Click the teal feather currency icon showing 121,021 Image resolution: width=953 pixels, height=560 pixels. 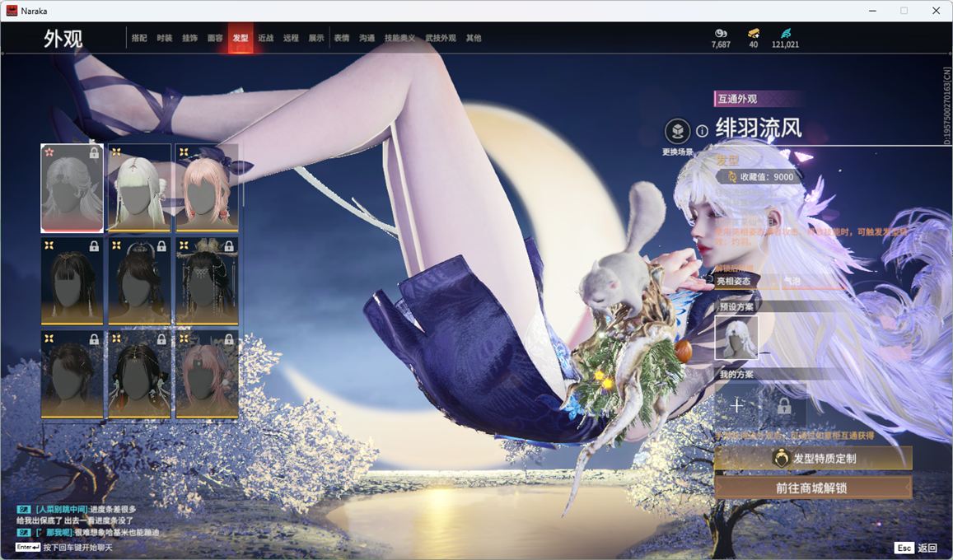coord(786,33)
